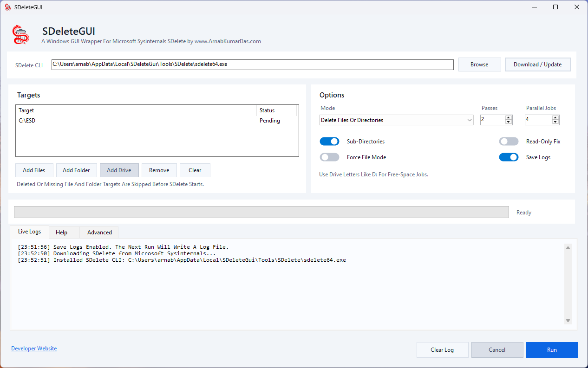This screenshot has height=368, width=588.
Task: Click the Cancel button
Action: point(497,350)
